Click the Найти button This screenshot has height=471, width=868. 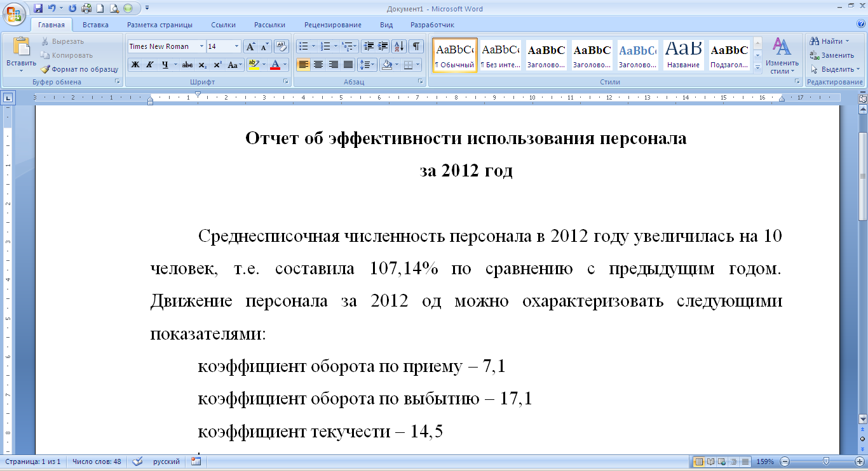(829, 41)
